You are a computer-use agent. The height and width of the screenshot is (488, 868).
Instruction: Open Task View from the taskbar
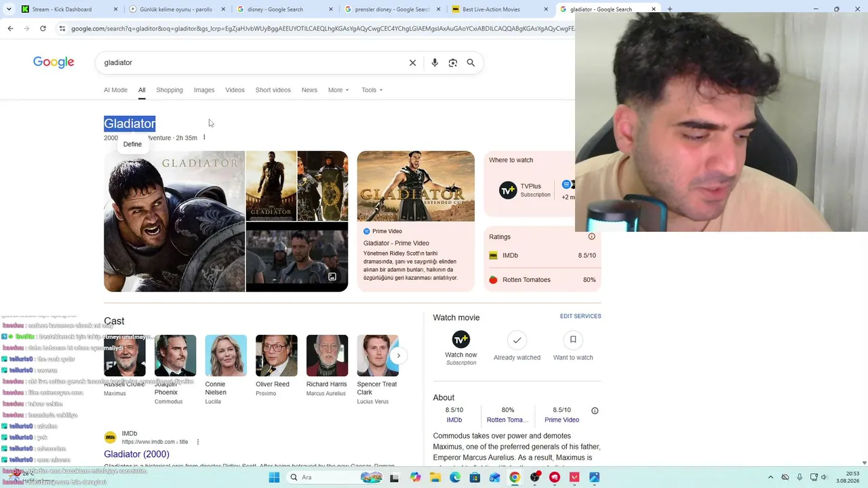coord(395,477)
